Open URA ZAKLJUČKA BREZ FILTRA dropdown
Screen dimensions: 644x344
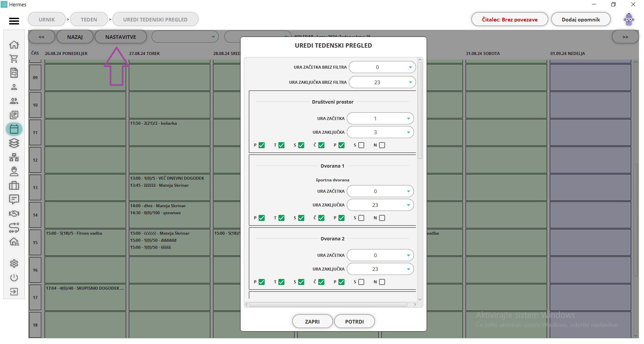pyautogui.click(x=382, y=82)
